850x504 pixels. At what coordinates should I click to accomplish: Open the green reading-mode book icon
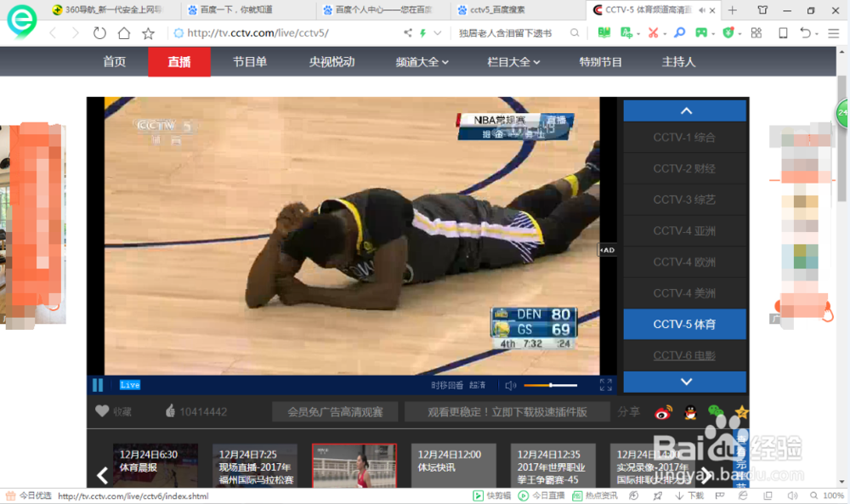[603, 33]
